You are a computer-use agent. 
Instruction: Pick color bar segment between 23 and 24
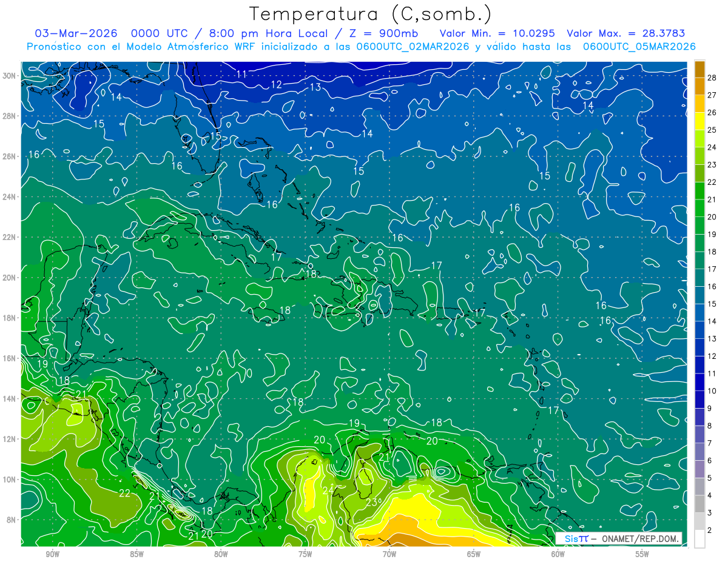tap(699, 156)
